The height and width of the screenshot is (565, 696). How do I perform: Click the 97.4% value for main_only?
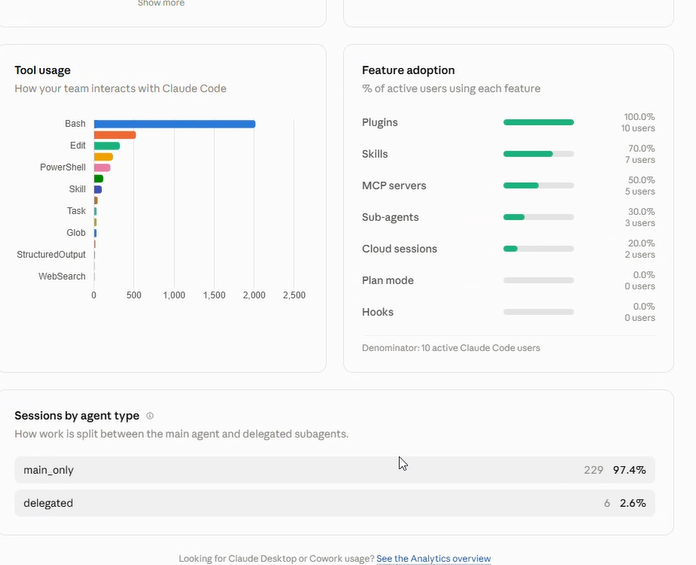(629, 470)
